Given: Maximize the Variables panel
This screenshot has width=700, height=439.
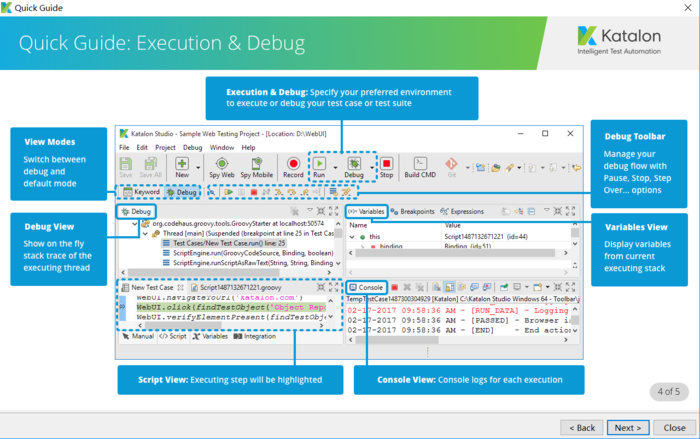Looking at the screenshot, I should [x=571, y=211].
